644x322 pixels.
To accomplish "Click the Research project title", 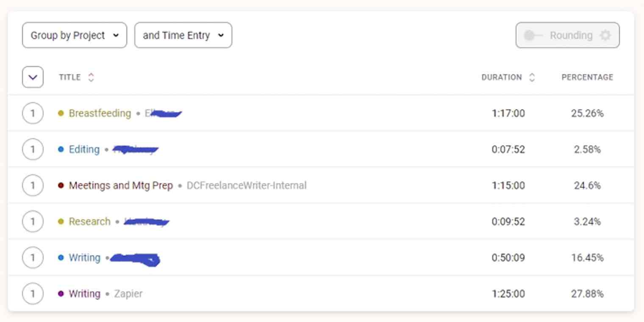I will 89,221.
